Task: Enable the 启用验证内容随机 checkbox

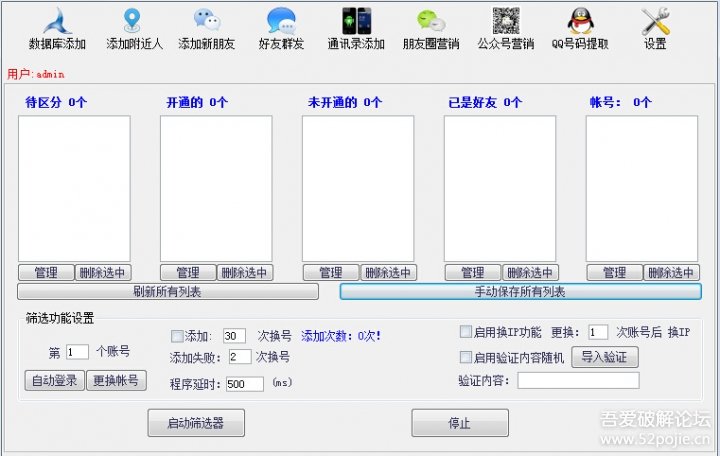Action: pyautogui.click(x=466, y=357)
